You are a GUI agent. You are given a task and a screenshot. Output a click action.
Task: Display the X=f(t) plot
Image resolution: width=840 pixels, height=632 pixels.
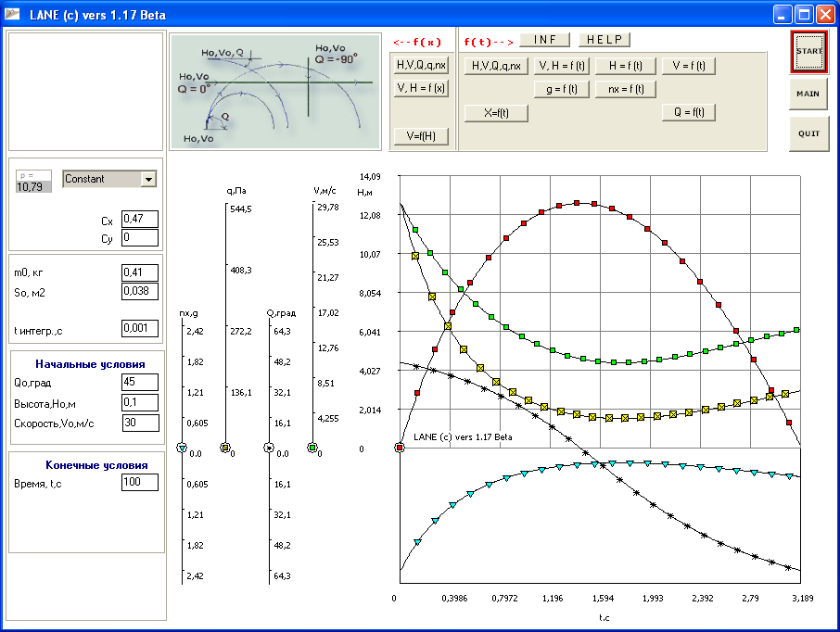pos(496,112)
